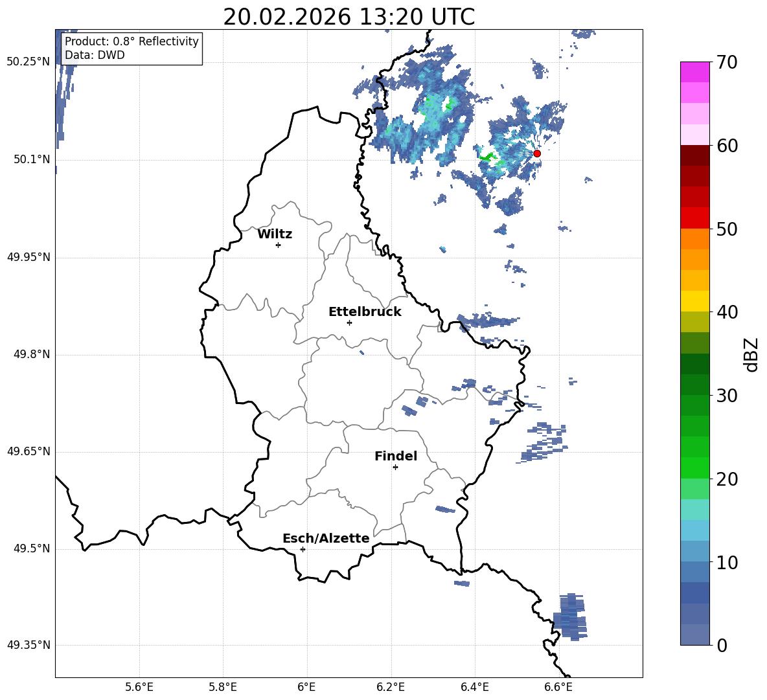This screenshot has width=767, height=700.
Task: Click the colorbar tick label 50
Action: (x=727, y=229)
